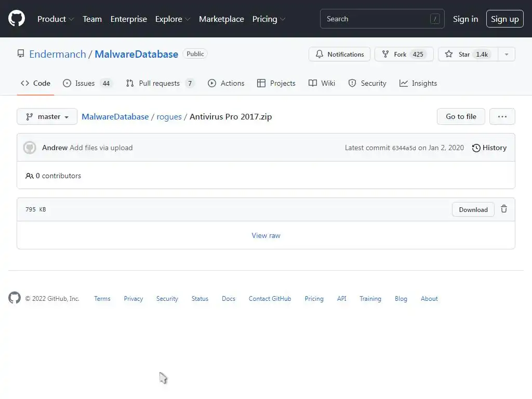Switch to the Code tab
Viewport: 532px width, 399px height.
(x=35, y=83)
